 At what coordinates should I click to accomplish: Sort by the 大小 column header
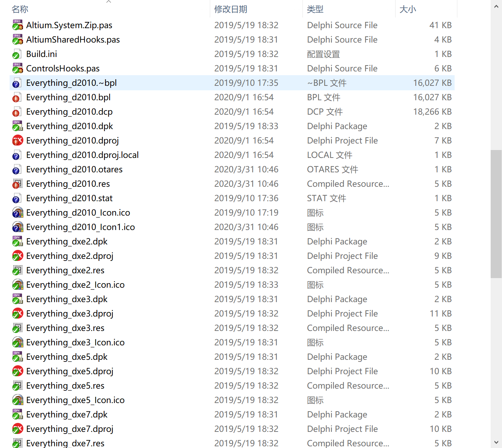click(408, 9)
